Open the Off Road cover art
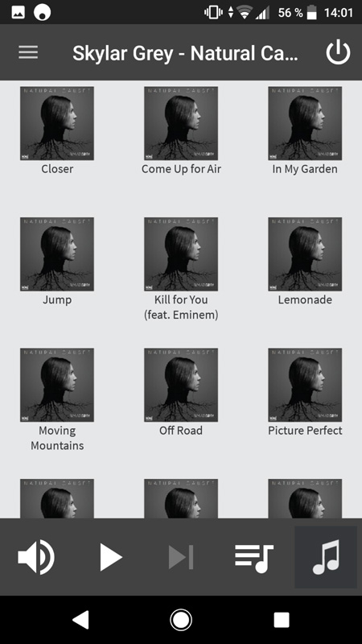The image size is (362, 644). click(x=181, y=385)
